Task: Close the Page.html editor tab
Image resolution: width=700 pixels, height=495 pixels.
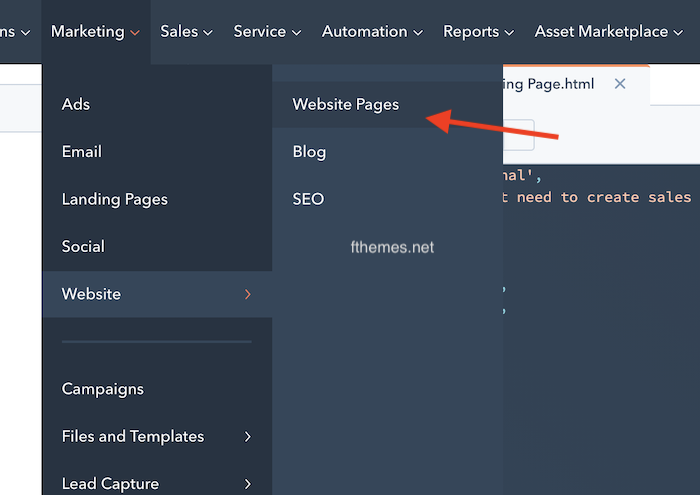Action: coord(620,83)
